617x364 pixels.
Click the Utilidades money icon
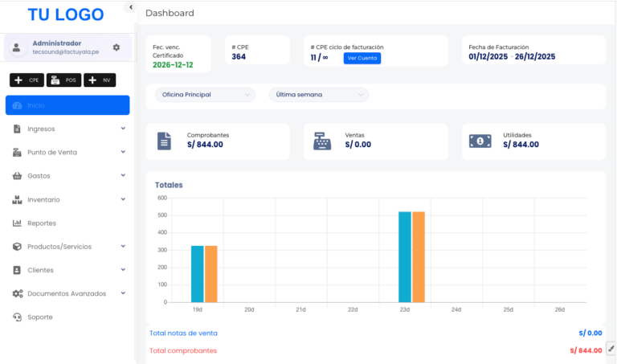point(480,141)
